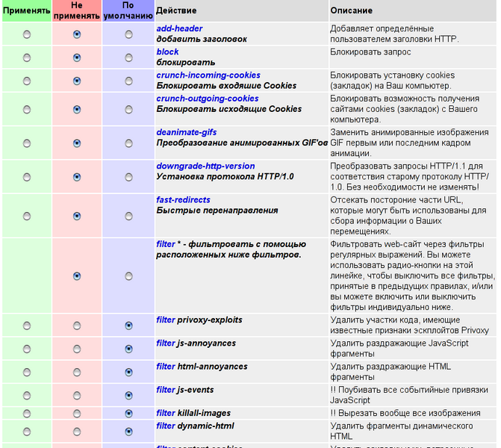Image resolution: width=501 pixels, height=448 pixels.
Task: Click 'Блокировать запрос' description text
Action: [370, 52]
